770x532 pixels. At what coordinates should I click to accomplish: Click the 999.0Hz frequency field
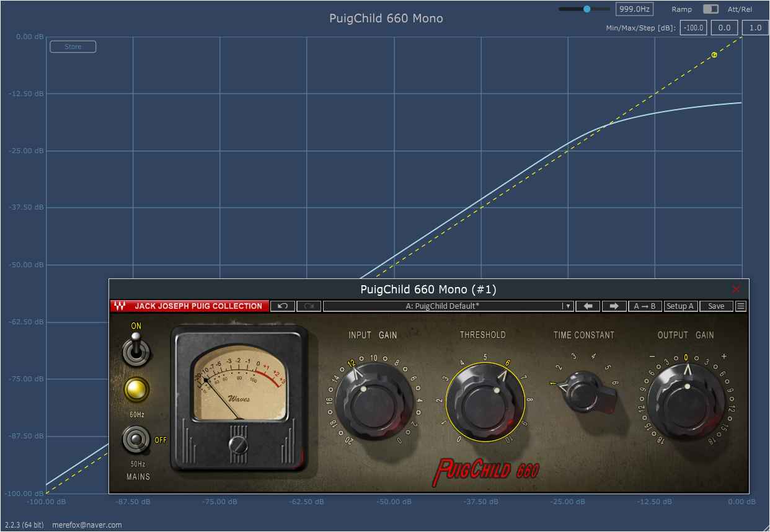point(634,9)
